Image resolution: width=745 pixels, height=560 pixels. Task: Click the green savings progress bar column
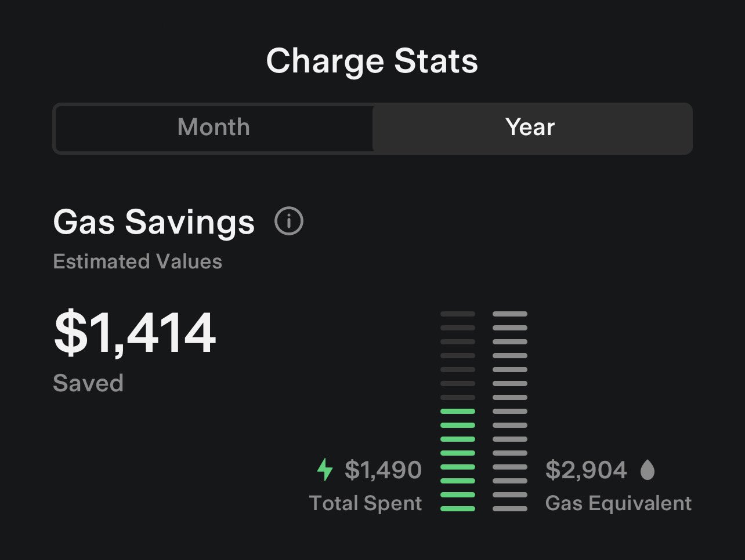458,458
